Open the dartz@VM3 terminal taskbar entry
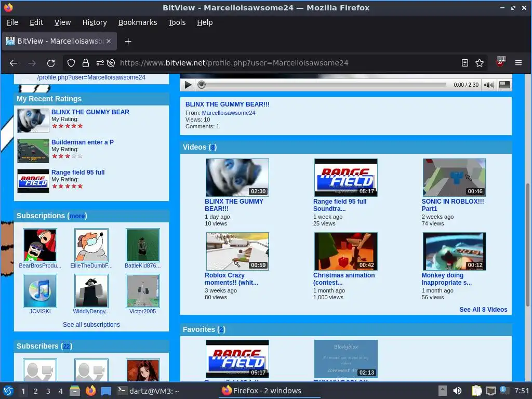Image resolution: width=532 pixels, height=399 pixels. 149,391
